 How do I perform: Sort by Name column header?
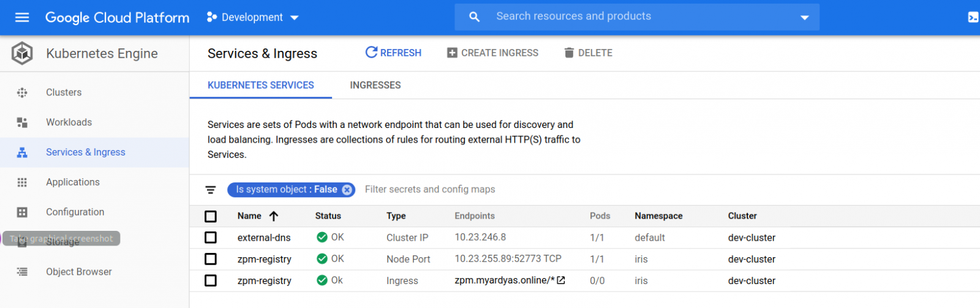click(249, 216)
